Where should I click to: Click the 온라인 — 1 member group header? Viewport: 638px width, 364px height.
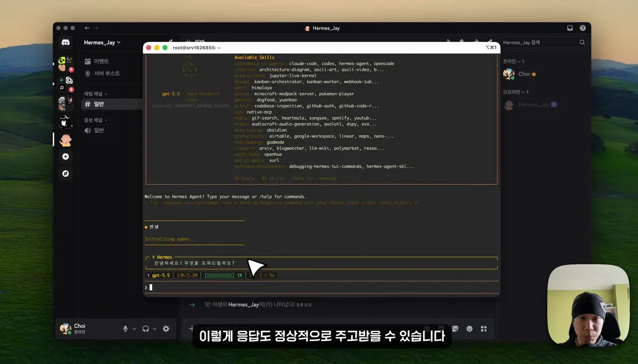tap(514, 62)
